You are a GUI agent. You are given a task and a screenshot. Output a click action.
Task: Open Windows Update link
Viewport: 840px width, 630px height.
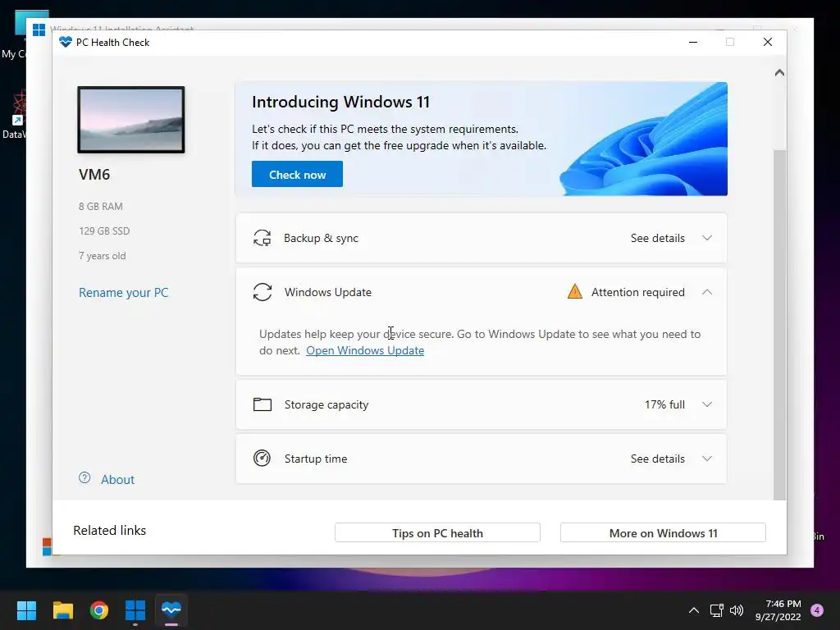(x=365, y=350)
